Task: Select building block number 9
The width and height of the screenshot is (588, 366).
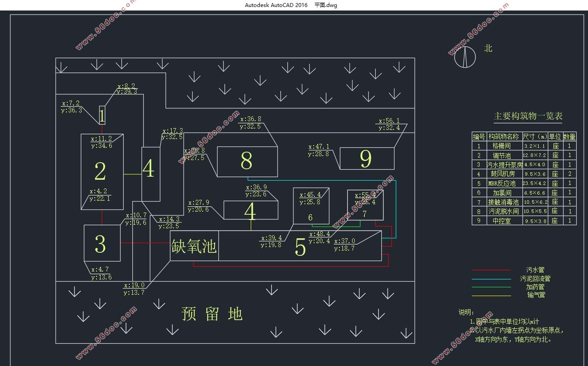Action: (367, 158)
